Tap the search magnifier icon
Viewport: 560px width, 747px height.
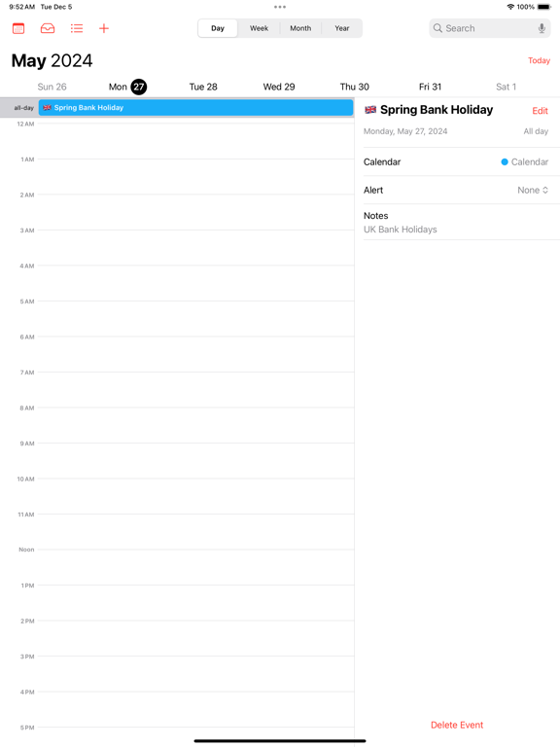coord(437,28)
